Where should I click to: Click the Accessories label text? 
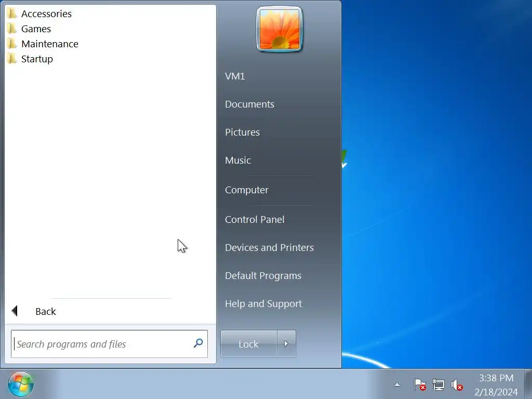(x=46, y=14)
